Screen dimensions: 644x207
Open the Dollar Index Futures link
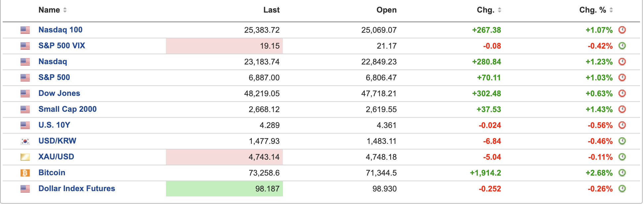(x=77, y=189)
